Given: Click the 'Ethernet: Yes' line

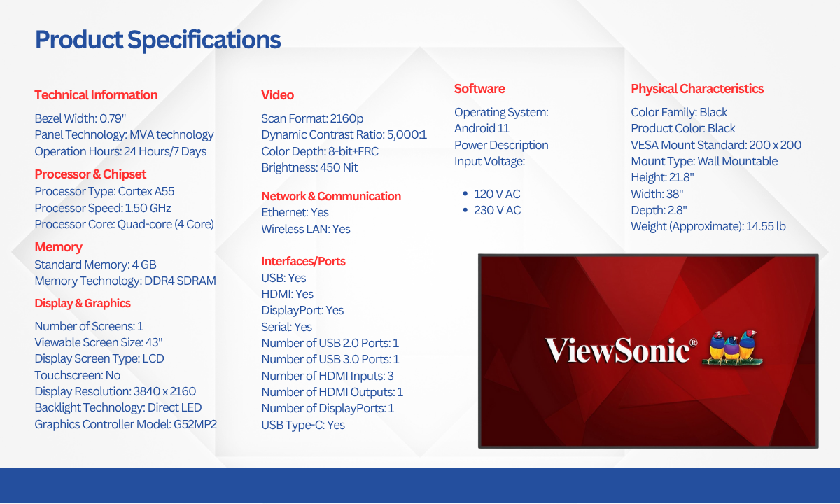Looking at the screenshot, I should (x=295, y=212).
